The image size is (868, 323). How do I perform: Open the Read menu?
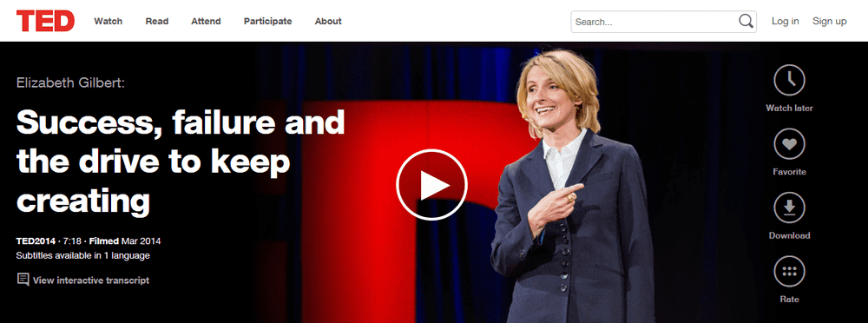pos(156,21)
